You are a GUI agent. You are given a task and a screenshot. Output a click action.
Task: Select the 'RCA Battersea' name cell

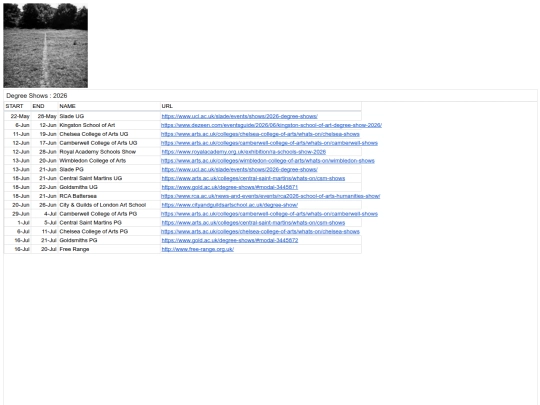pyautogui.click(x=109, y=196)
